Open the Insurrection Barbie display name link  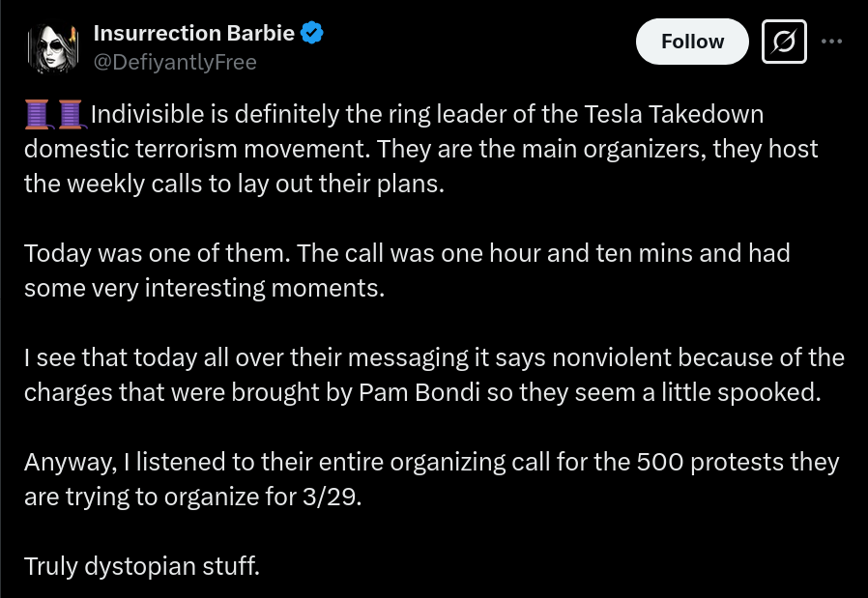(193, 33)
